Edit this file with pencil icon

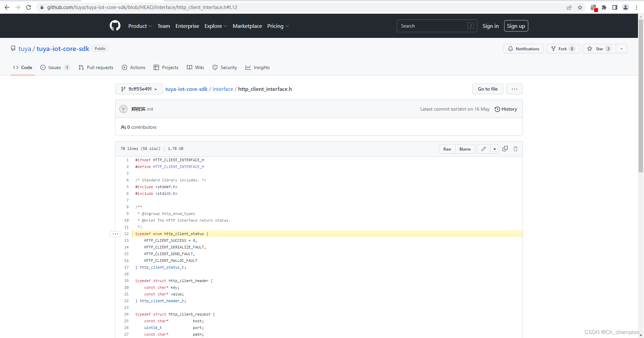click(484, 149)
